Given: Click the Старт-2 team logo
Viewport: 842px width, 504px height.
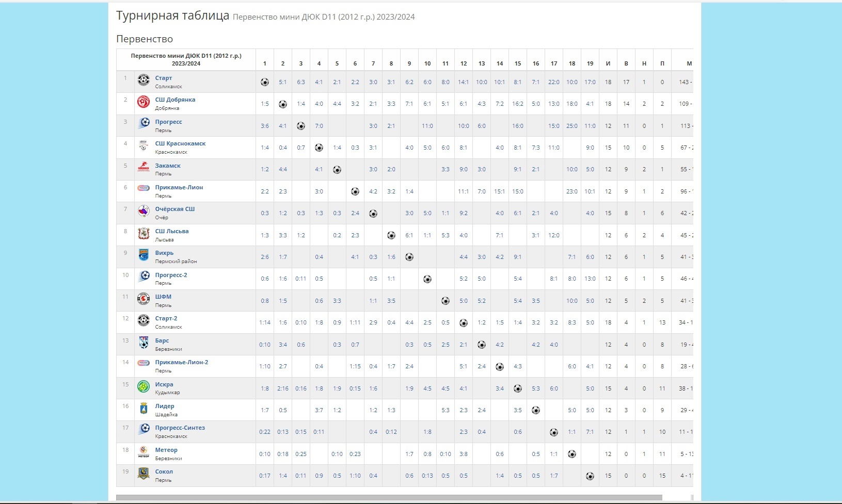Looking at the screenshot, I should click(x=144, y=320).
